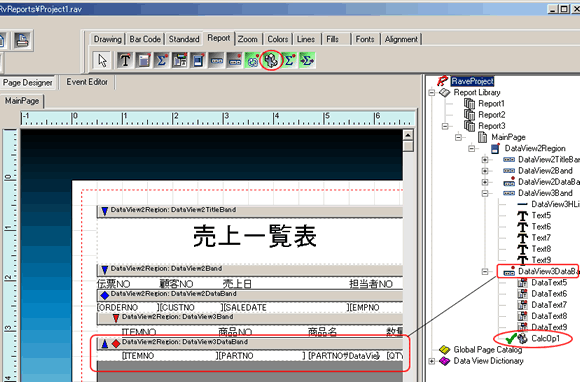Viewport: 580px width, 382px height.
Task: Expand the DataView2TitleBand tree node
Action: tap(485, 160)
